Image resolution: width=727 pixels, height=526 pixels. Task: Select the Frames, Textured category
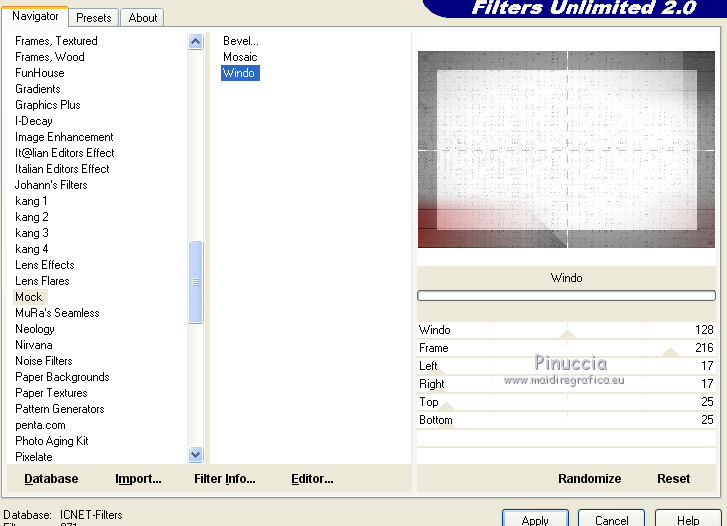pyautogui.click(x=56, y=41)
